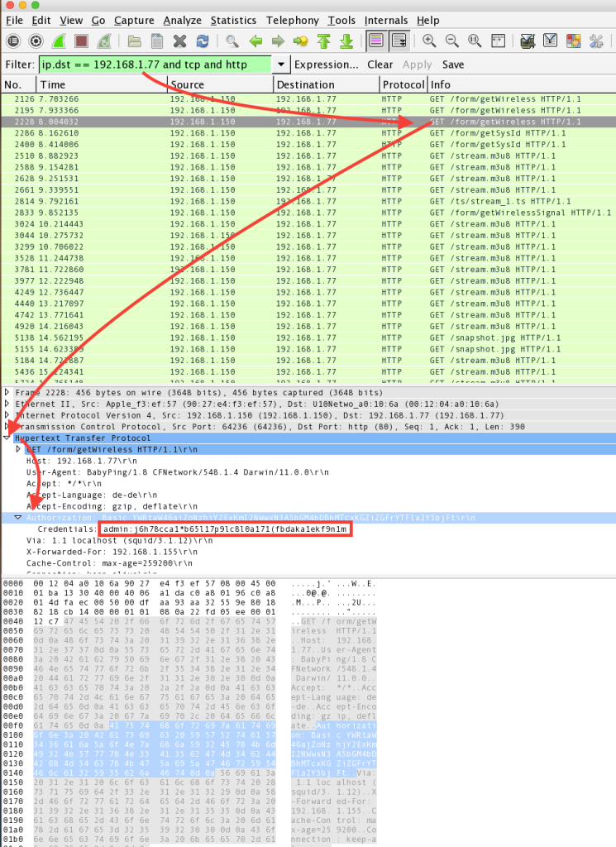Viewport: 616px width, 847px height.
Task: Expand the Frame 2228 tree row
Action: pos(7,392)
